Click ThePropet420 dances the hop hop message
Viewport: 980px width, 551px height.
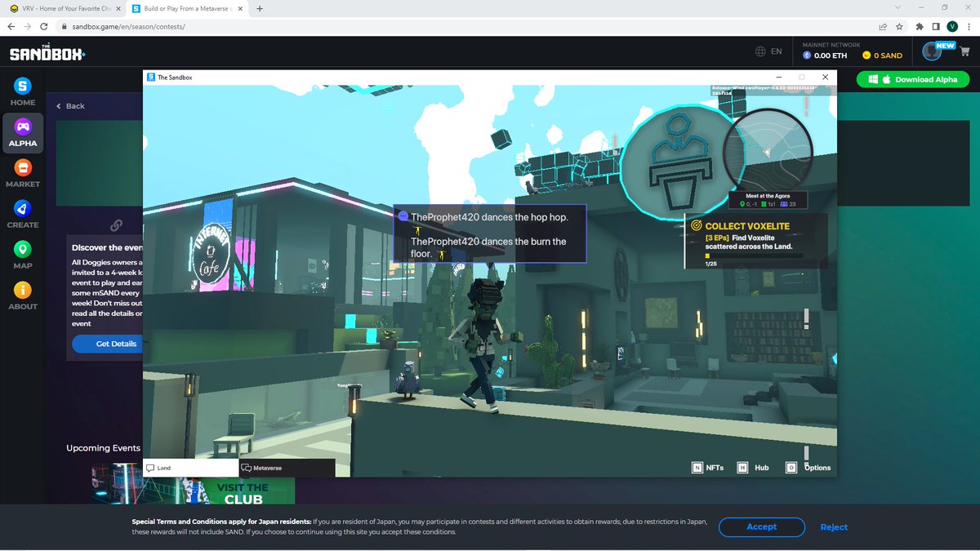489,217
